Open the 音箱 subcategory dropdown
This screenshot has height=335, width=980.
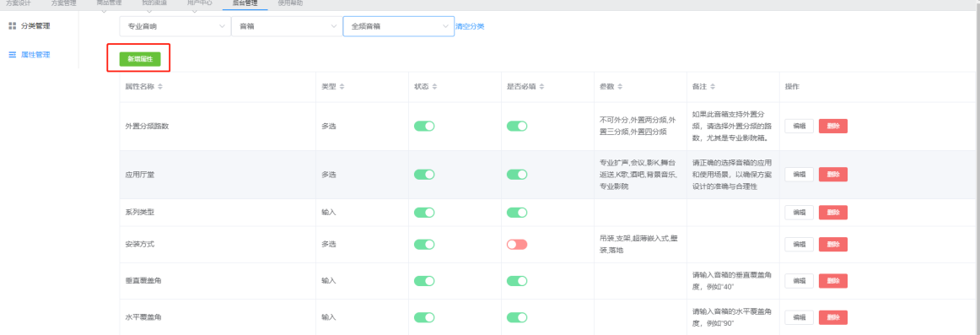pos(287,27)
